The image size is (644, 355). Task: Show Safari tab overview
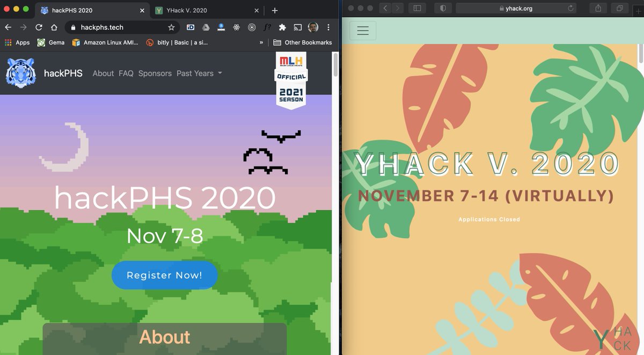[619, 8]
